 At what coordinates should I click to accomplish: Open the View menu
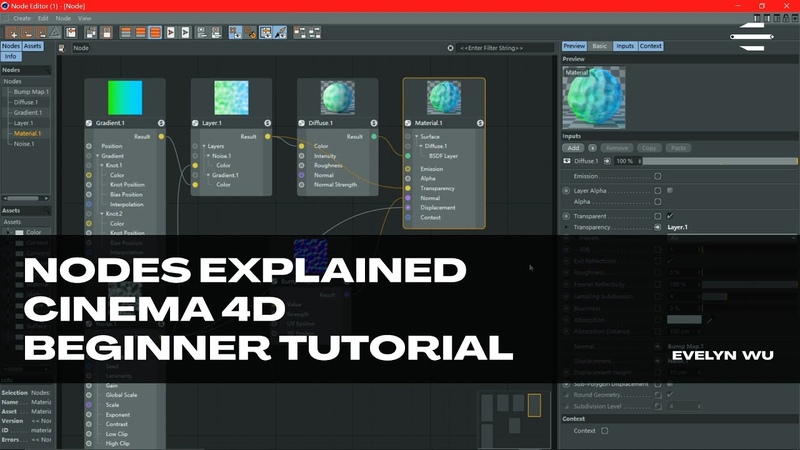click(x=85, y=18)
